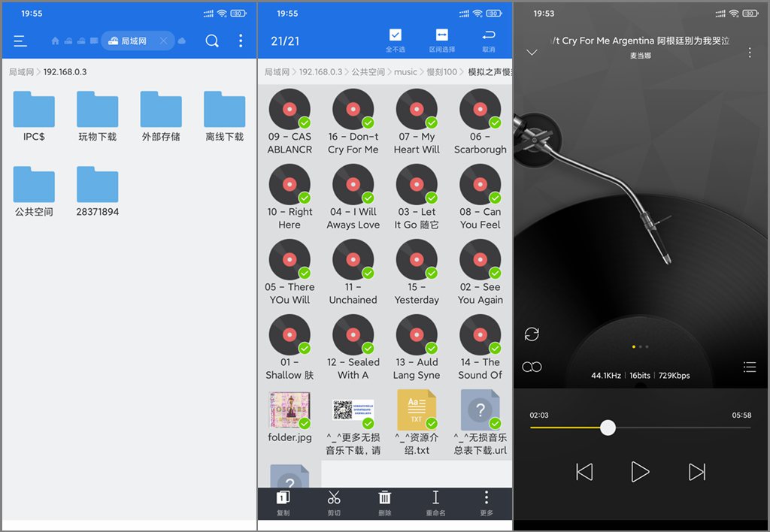Open the 公共空间 folder
Viewport: 770px width, 532px height.
click(34, 192)
